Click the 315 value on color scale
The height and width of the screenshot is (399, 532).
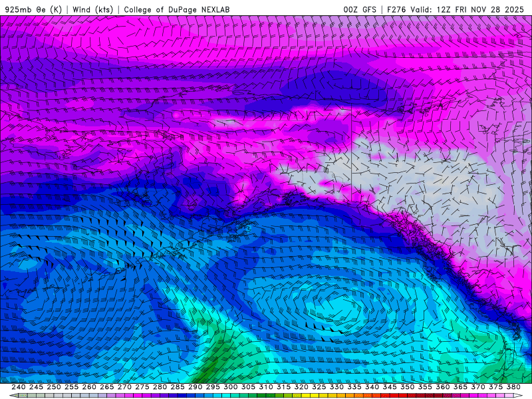pos(283,387)
